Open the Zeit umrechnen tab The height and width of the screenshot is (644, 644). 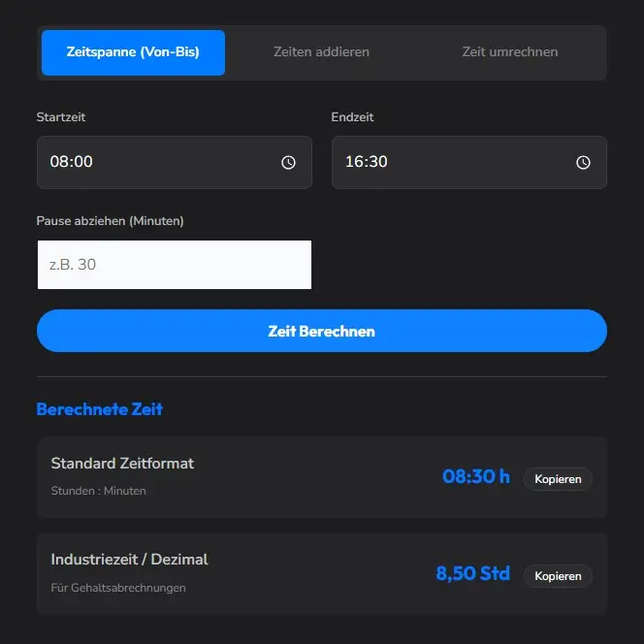point(509,52)
